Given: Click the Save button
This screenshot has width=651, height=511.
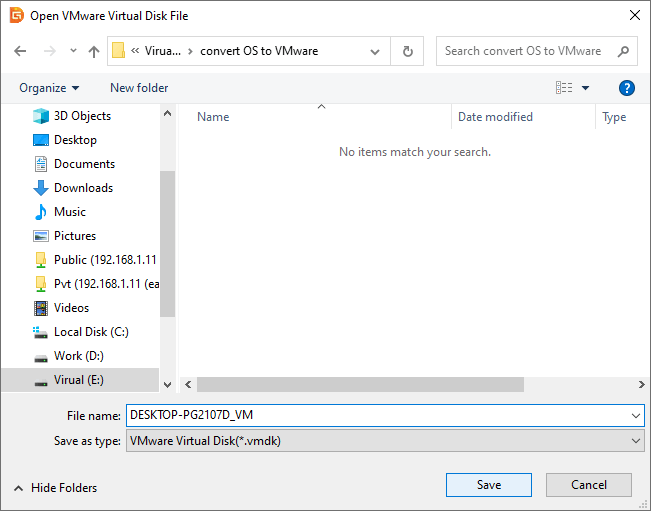Looking at the screenshot, I should coord(489,485).
